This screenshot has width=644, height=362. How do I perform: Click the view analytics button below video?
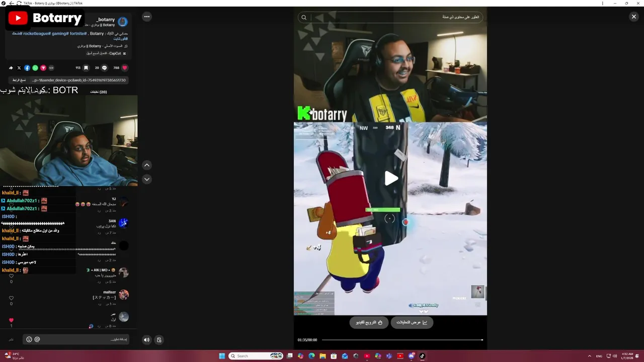coord(412,322)
